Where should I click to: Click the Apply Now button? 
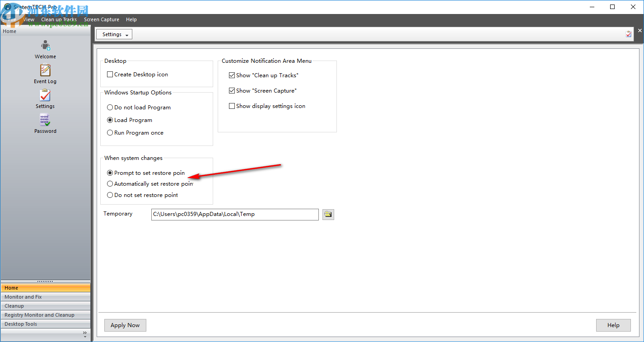125,325
